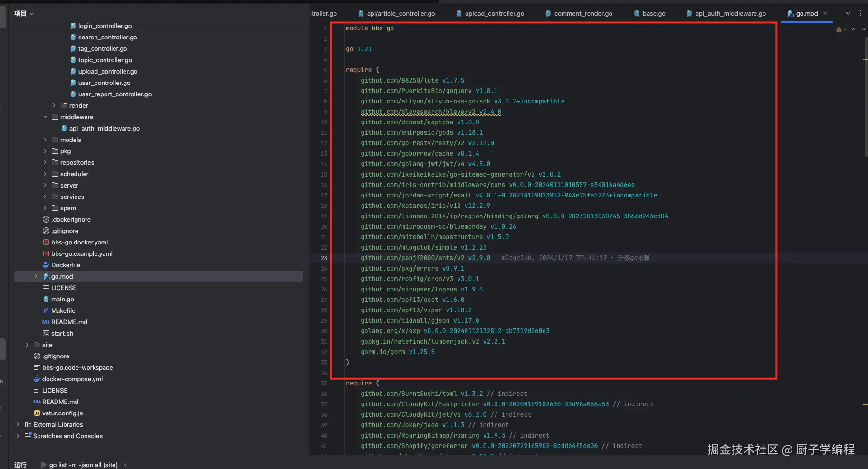The width and height of the screenshot is (868, 469).
Task: Click the mlogclub git blame annotation
Action: pos(575,258)
